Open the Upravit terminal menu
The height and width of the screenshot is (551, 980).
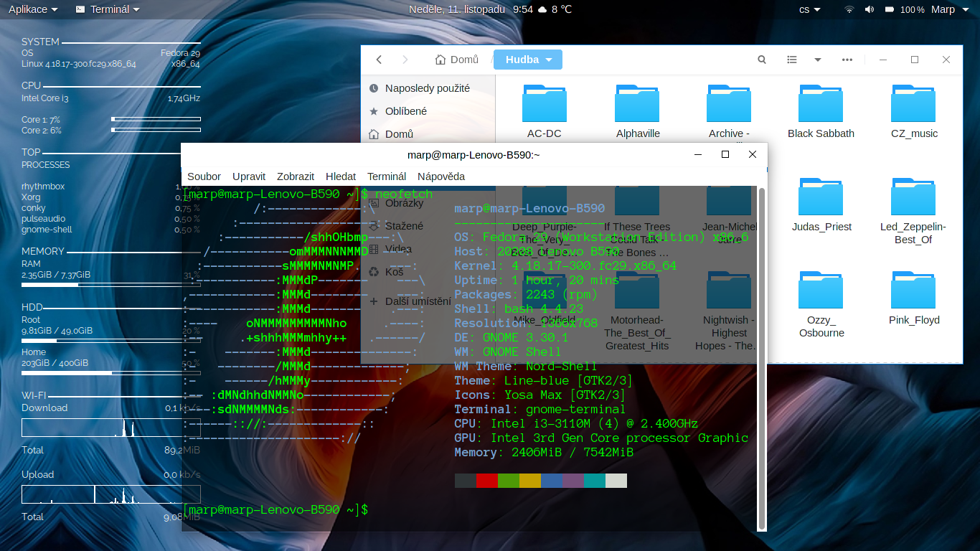pyautogui.click(x=249, y=176)
